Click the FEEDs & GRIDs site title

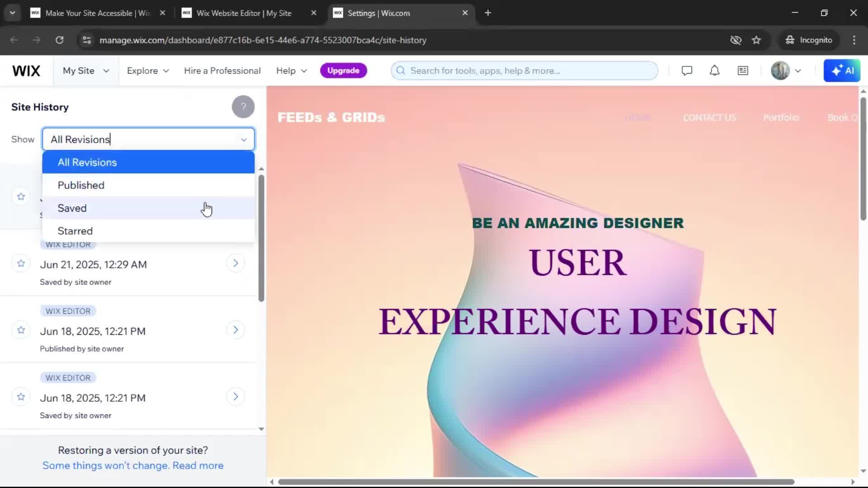pos(331,117)
